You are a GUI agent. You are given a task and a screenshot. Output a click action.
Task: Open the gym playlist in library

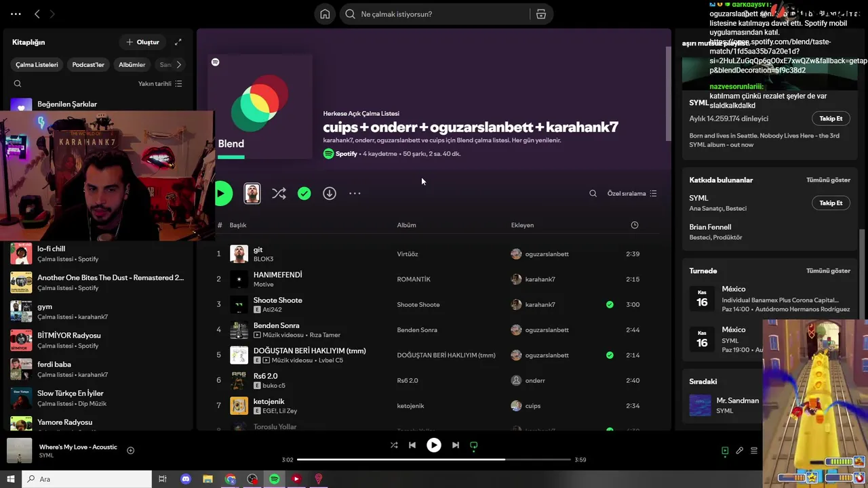pyautogui.click(x=98, y=311)
